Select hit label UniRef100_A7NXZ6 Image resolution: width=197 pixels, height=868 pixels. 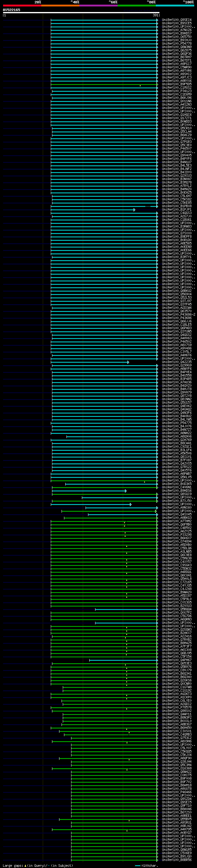(177, 30)
